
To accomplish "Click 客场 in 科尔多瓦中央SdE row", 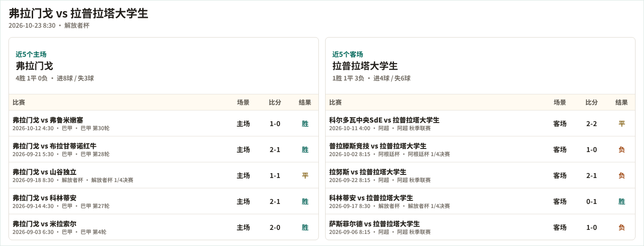I will (x=560, y=124).
